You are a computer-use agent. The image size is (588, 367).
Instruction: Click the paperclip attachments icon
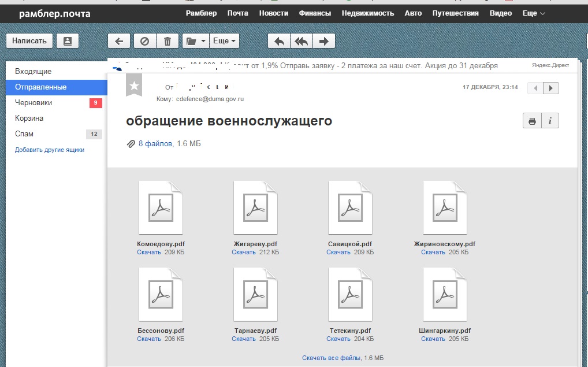click(x=131, y=144)
